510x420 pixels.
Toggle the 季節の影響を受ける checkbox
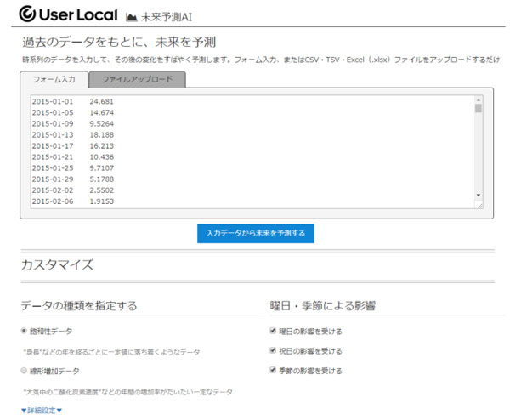coord(273,370)
